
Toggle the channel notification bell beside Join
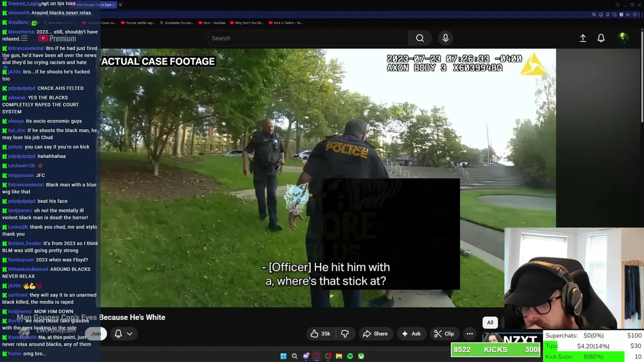[118, 334]
